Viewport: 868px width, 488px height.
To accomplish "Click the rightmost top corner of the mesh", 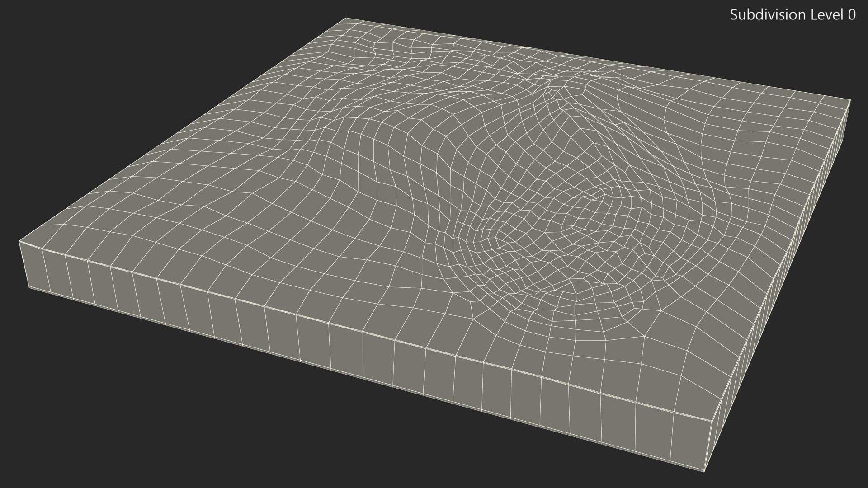I will coord(850,100).
